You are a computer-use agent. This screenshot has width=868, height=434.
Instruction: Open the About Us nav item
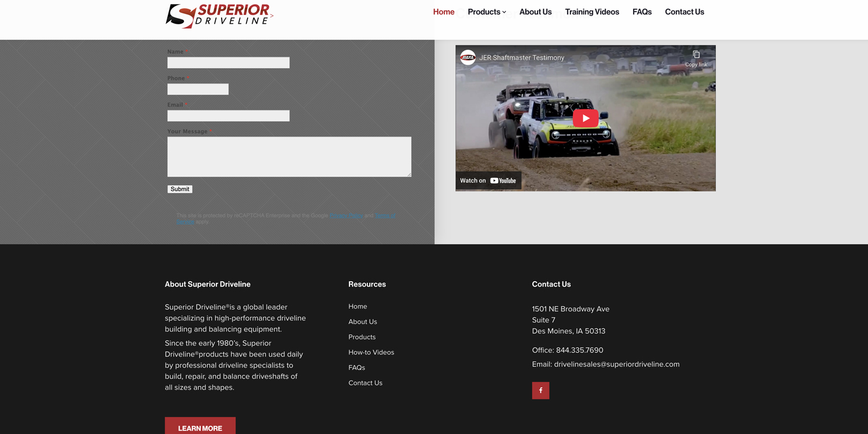coord(535,12)
